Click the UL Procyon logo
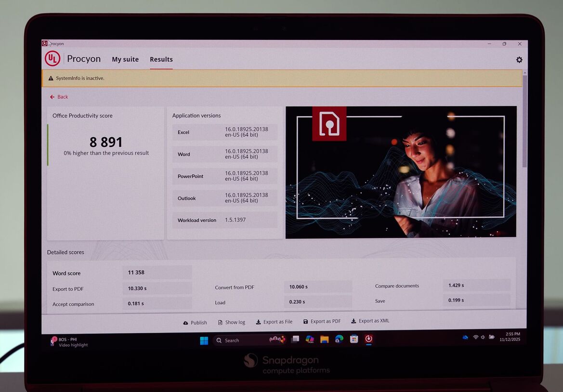The height and width of the screenshot is (392, 563). (52, 58)
